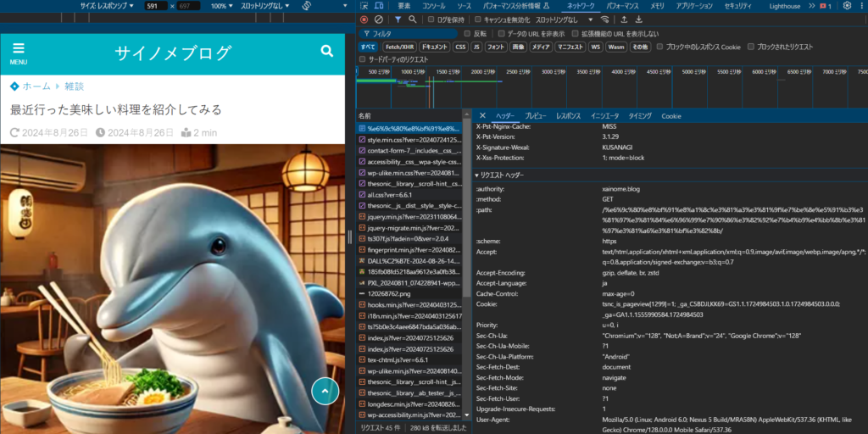
Task: Click the ホーム breadcrumb link
Action: 36,86
